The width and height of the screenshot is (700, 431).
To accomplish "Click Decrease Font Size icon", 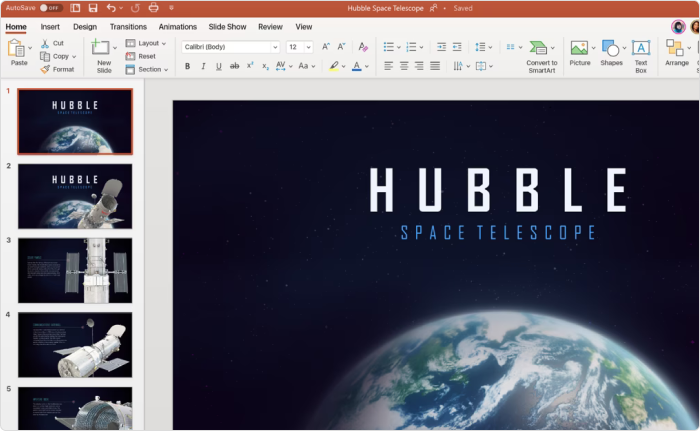I will click(342, 46).
